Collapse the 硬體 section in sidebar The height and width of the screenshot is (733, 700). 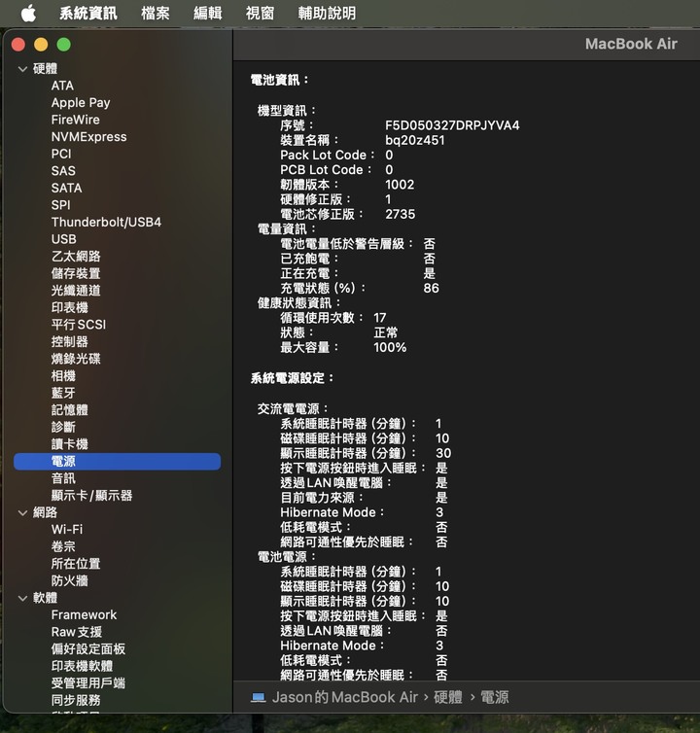[x=22, y=69]
